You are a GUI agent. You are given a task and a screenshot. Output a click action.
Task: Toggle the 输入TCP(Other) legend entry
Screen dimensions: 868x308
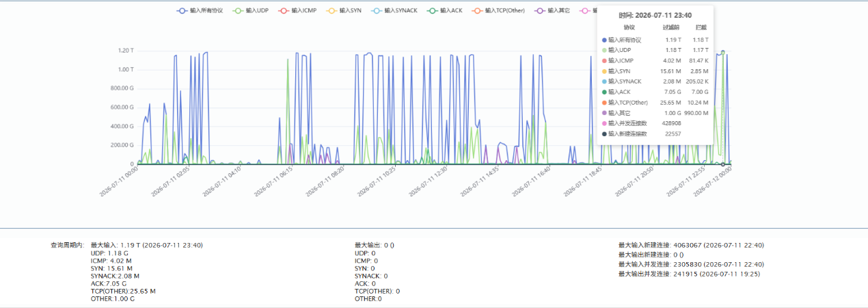pyautogui.click(x=498, y=11)
